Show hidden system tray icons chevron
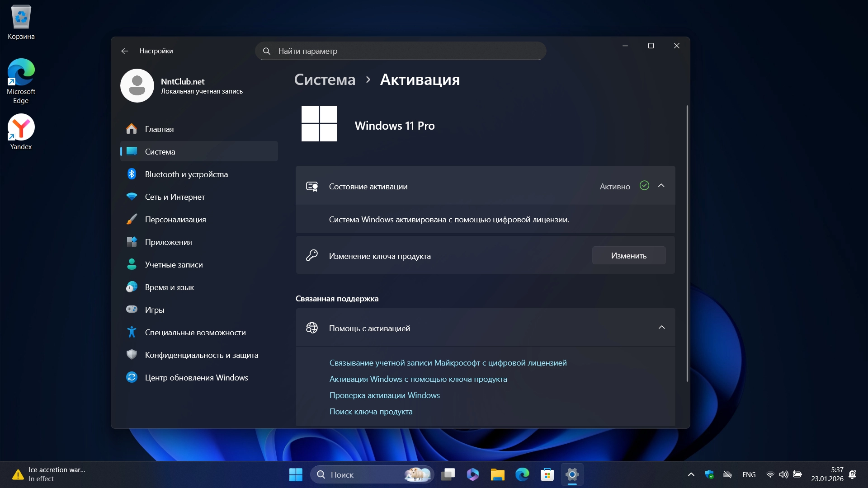 691,474
